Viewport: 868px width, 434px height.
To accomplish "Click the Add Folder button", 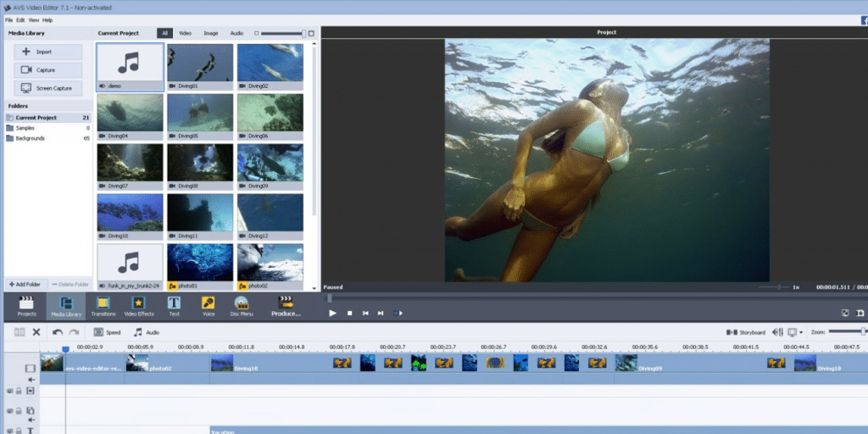I will (x=25, y=284).
